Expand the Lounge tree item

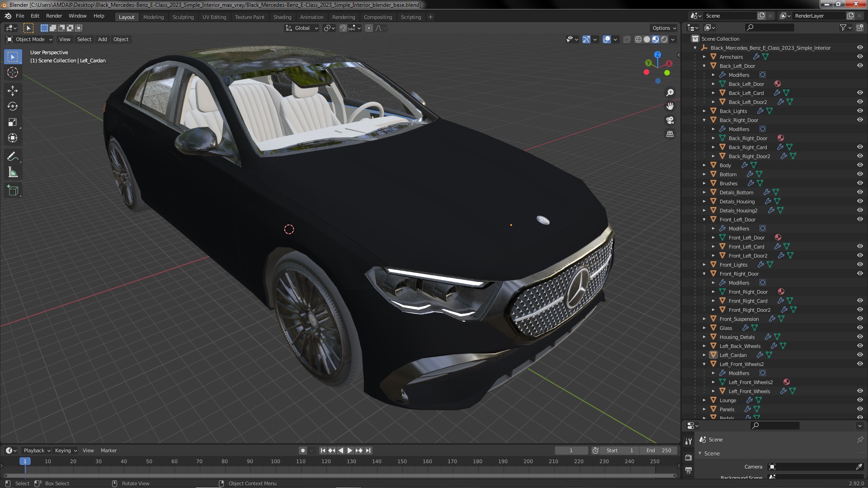704,400
